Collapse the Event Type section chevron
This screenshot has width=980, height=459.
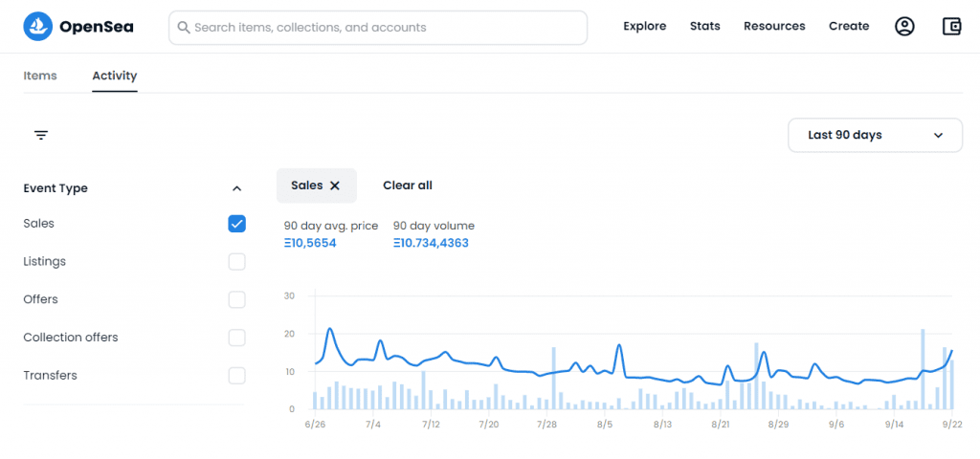(236, 188)
